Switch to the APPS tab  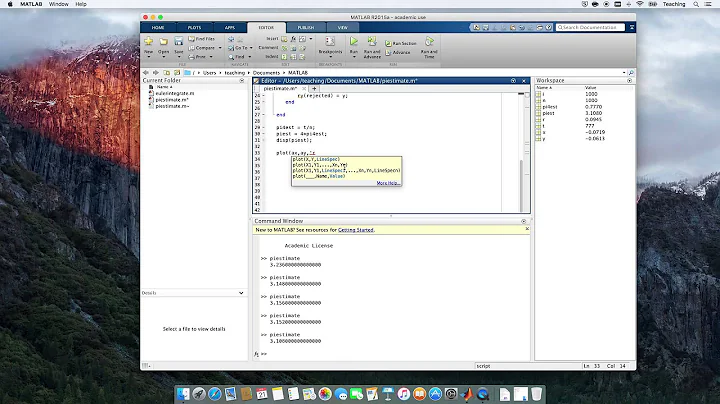pos(230,28)
